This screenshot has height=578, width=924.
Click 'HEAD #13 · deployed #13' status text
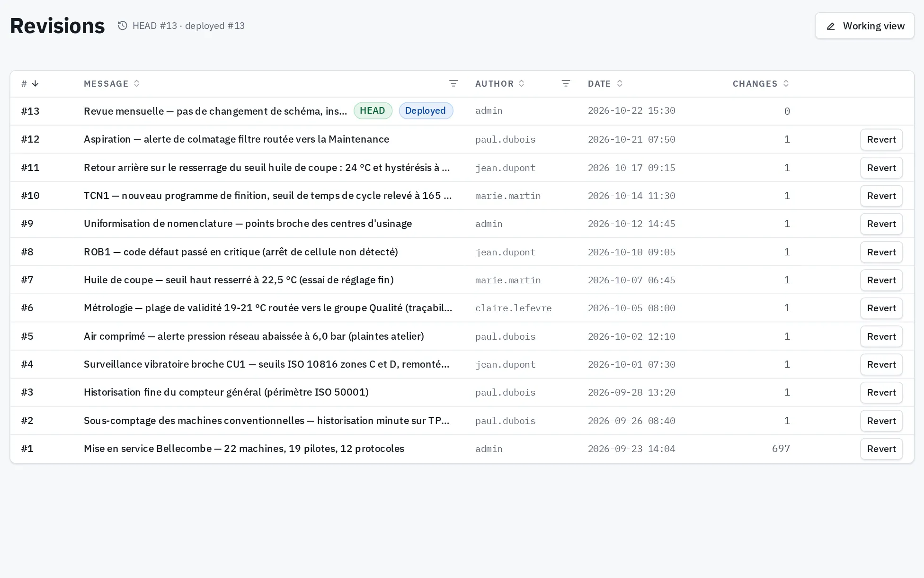pos(188,26)
